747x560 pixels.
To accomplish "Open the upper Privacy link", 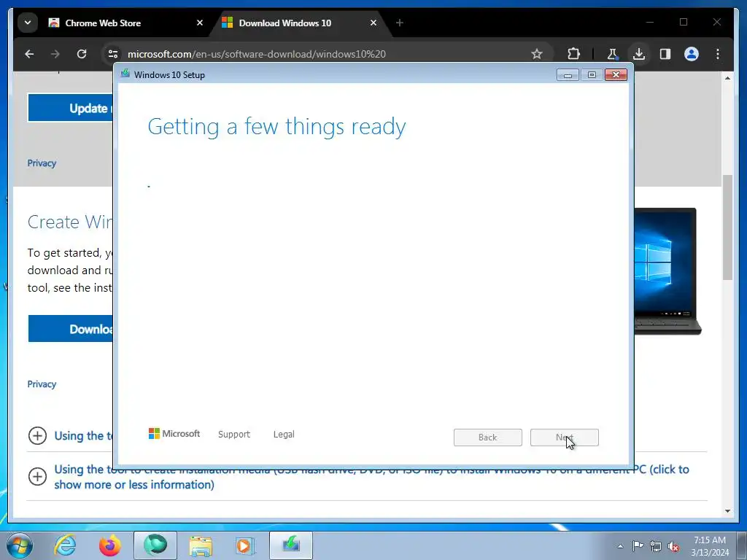I will (42, 163).
